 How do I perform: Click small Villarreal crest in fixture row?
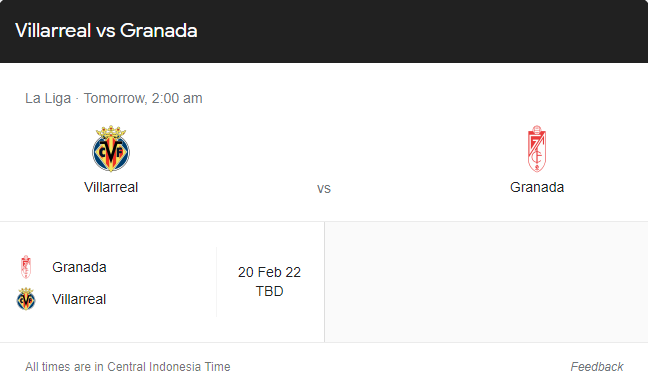pos(26,299)
